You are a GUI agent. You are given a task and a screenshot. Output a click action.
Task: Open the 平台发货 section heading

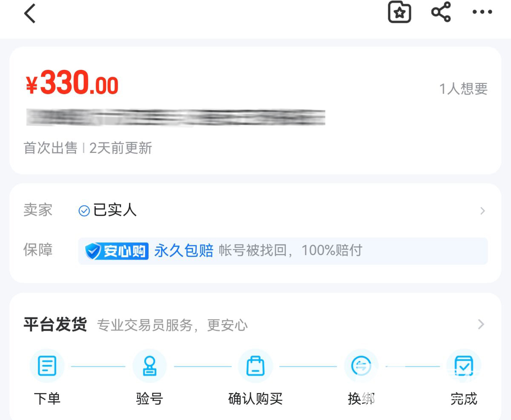pos(55,325)
